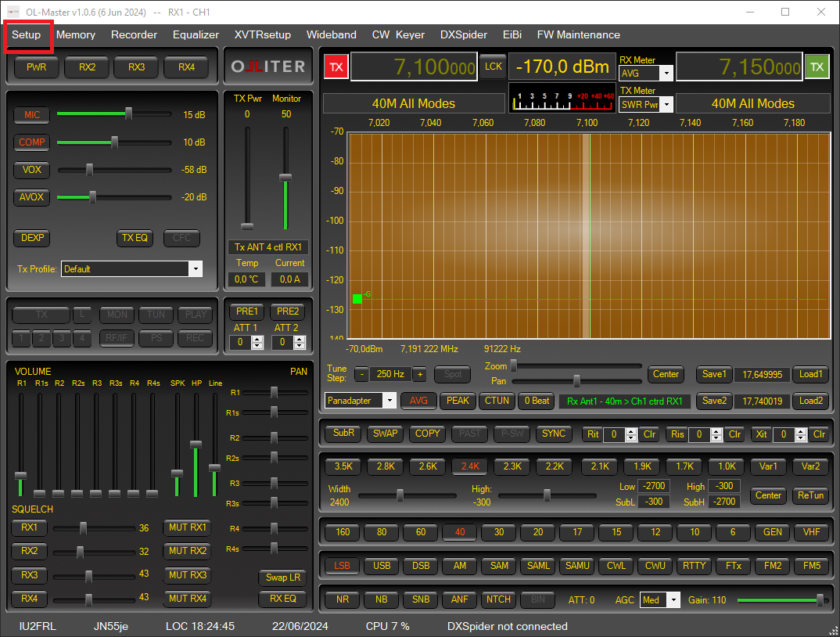Click the red TX indicator button
840x637 pixels.
336,67
